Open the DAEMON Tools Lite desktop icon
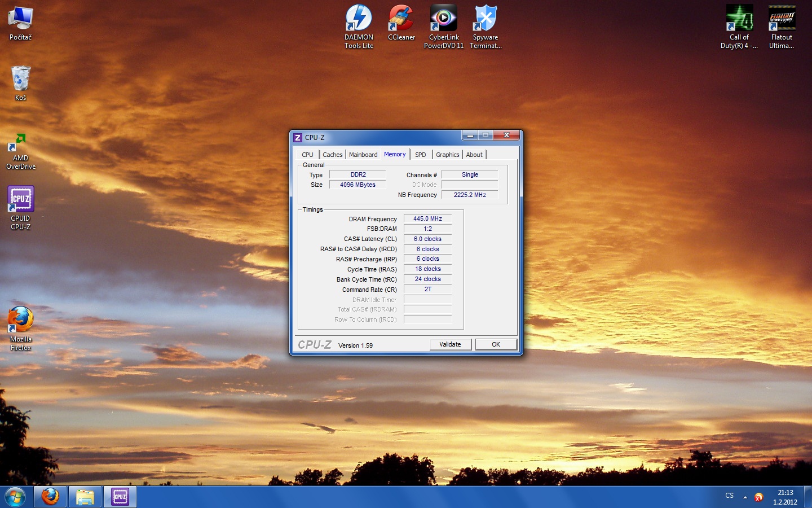The image size is (812, 508). [x=359, y=19]
